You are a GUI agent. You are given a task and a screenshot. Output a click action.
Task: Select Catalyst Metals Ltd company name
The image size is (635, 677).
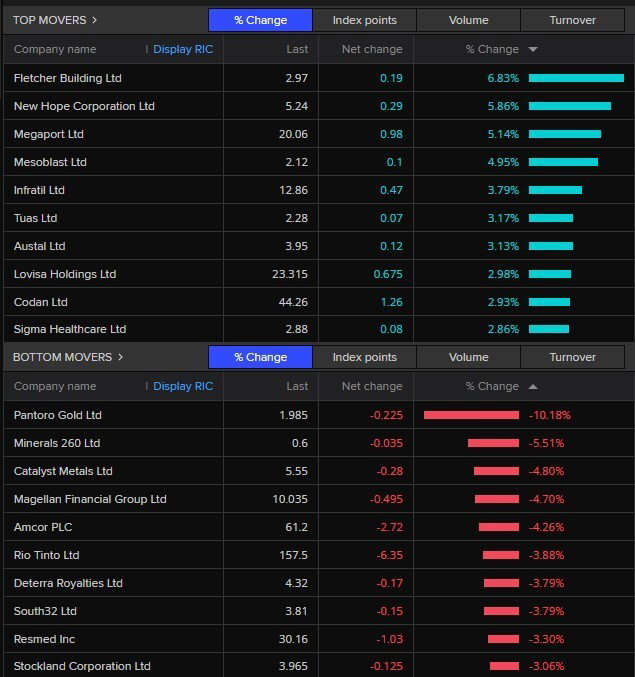pos(63,471)
